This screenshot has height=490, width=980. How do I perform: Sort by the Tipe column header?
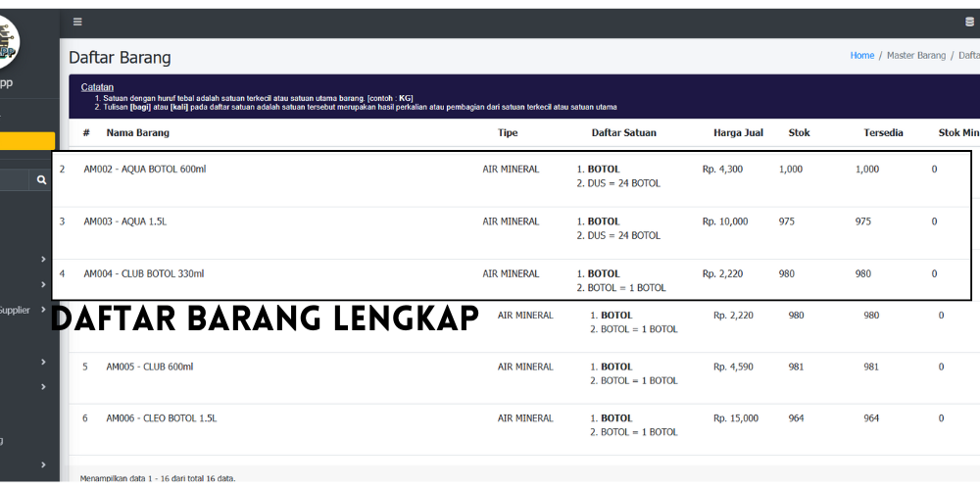(508, 132)
